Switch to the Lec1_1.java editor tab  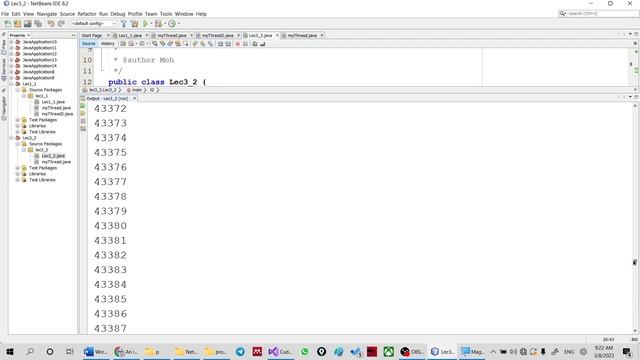(130, 36)
